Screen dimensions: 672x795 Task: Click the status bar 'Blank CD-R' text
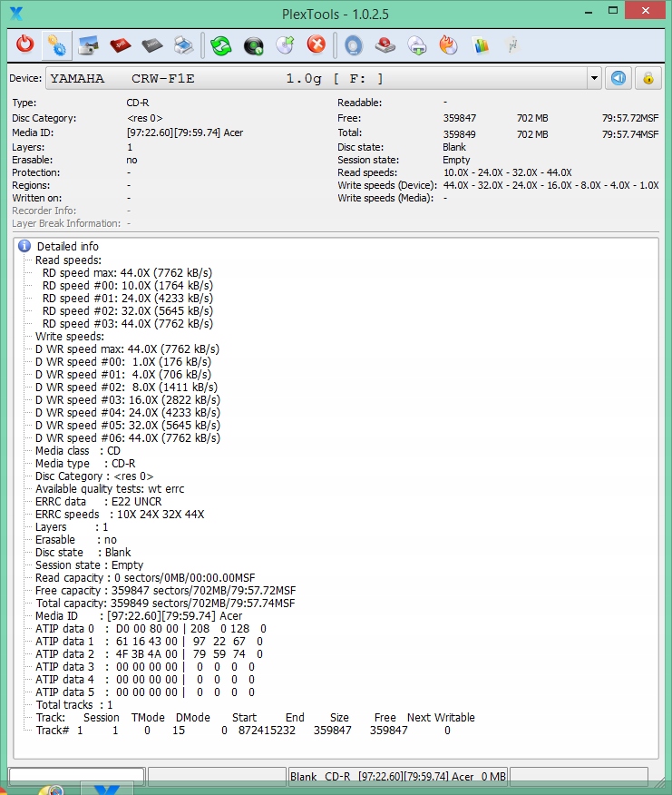pos(398,776)
